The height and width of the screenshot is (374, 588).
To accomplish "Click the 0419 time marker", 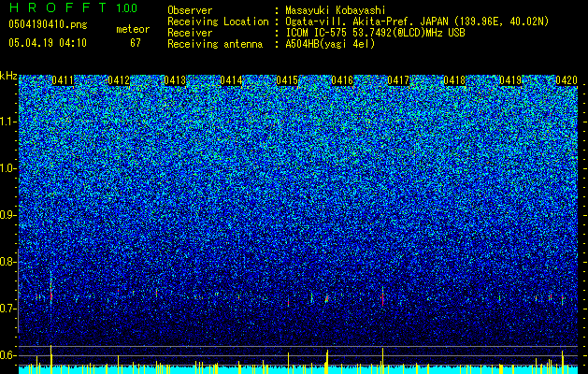I will pyautogui.click(x=510, y=80).
